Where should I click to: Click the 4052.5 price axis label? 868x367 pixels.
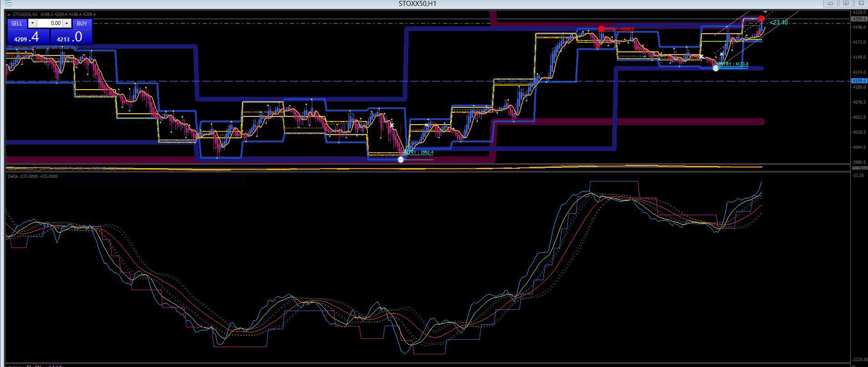[859, 117]
